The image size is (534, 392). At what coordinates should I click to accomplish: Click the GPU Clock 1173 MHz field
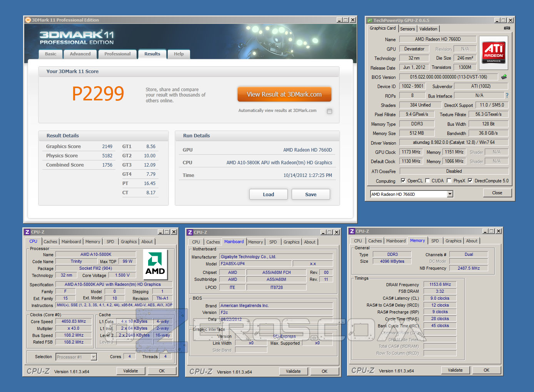click(411, 152)
